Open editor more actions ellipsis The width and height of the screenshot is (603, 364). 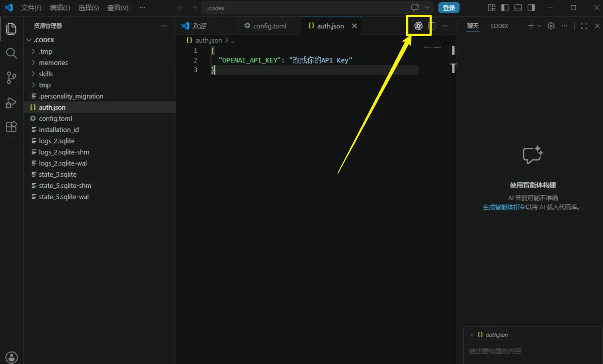445,26
